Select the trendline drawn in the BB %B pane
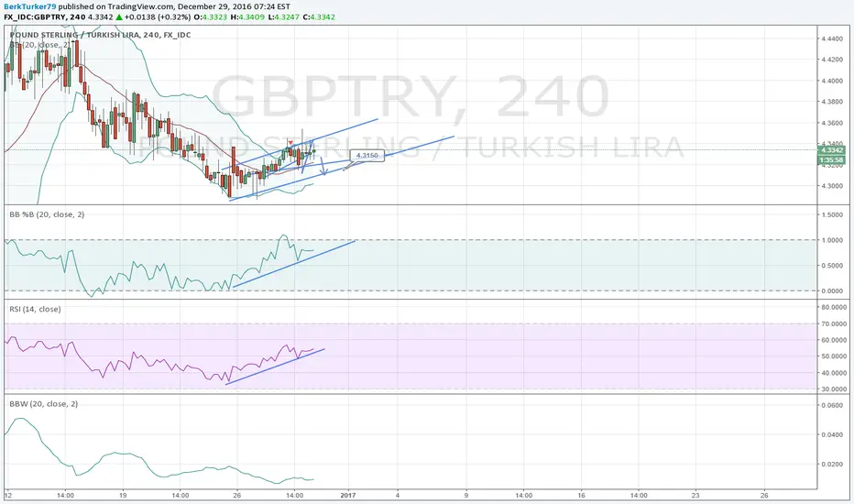Viewport: 854px width, 504px height. (294, 263)
